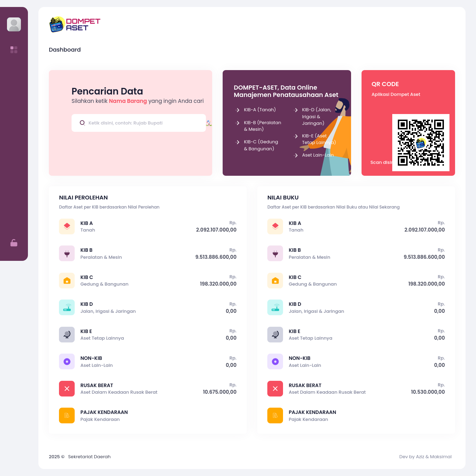Click the unlock padlock icon in sidebar
Viewport: 476px width, 476px height.
pos(14,243)
